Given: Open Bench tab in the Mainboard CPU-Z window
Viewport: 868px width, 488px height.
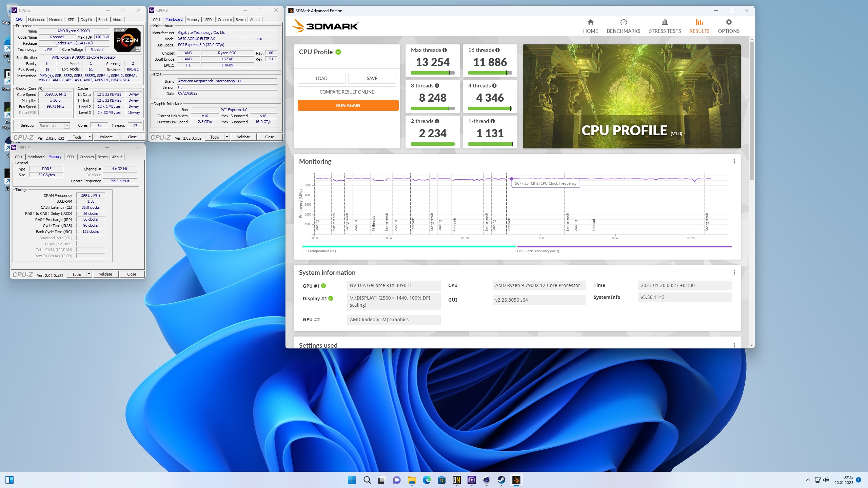Looking at the screenshot, I should [x=240, y=20].
